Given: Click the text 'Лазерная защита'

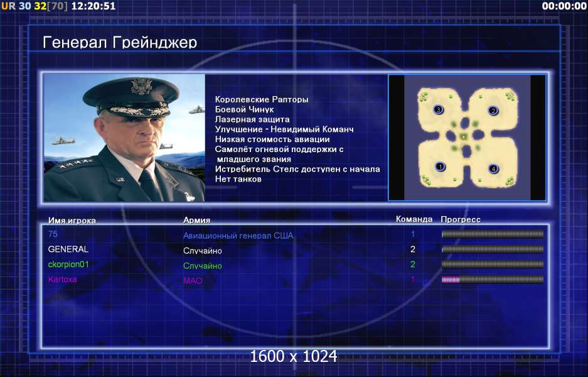Looking at the screenshot, I should [252, 119].
